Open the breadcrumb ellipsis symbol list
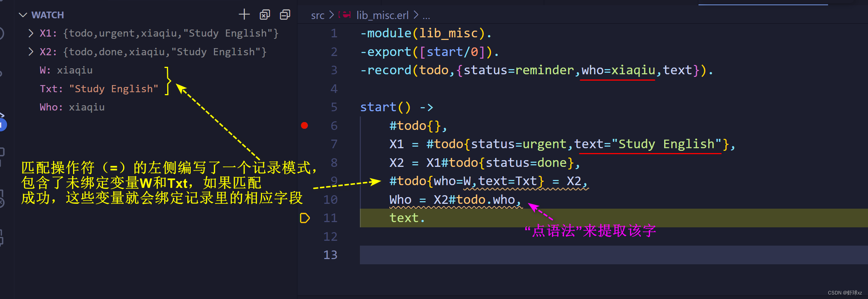This screenshot has height=299, width=868. click(x=426, y=16)
